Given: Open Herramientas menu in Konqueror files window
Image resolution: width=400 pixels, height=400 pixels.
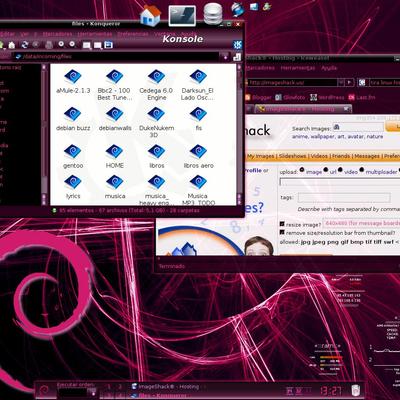Looking at the screenshot, I should click(x=95, y=34).
